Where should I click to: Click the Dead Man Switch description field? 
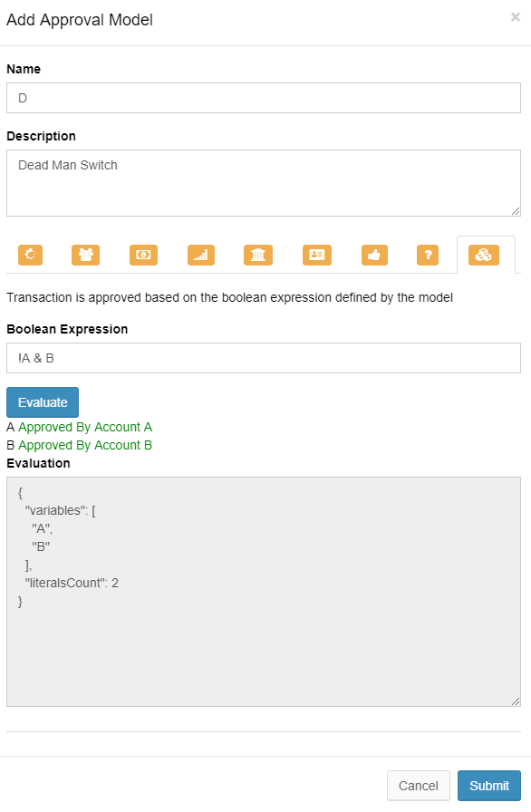(x=263, y=181)
